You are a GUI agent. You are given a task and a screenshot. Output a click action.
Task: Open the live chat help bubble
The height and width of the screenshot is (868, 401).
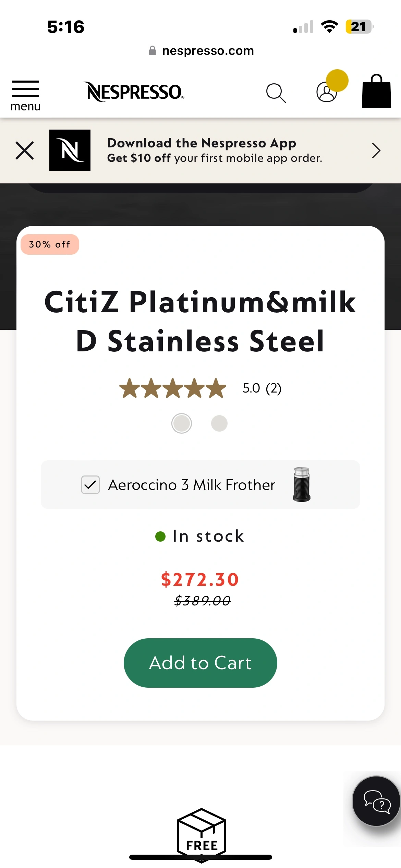point(376,801)
